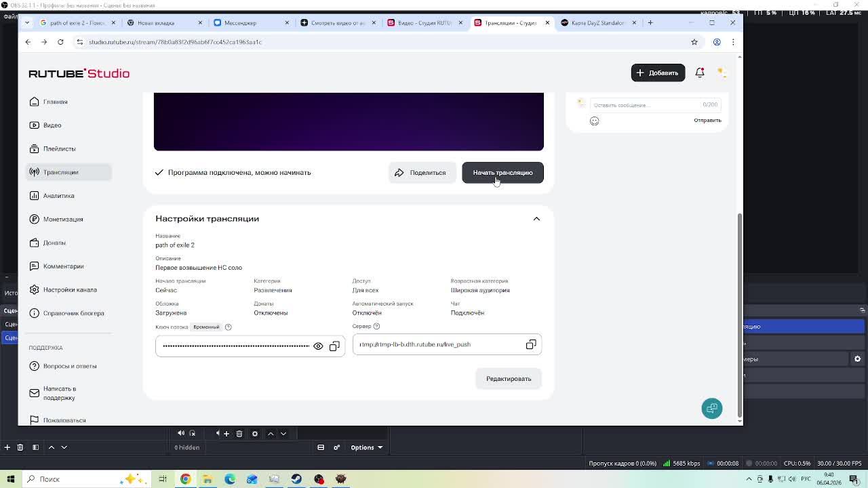This screenshot has height=488, width=868.
Task: Open the browser profile menu
Action: click(717, 42)
